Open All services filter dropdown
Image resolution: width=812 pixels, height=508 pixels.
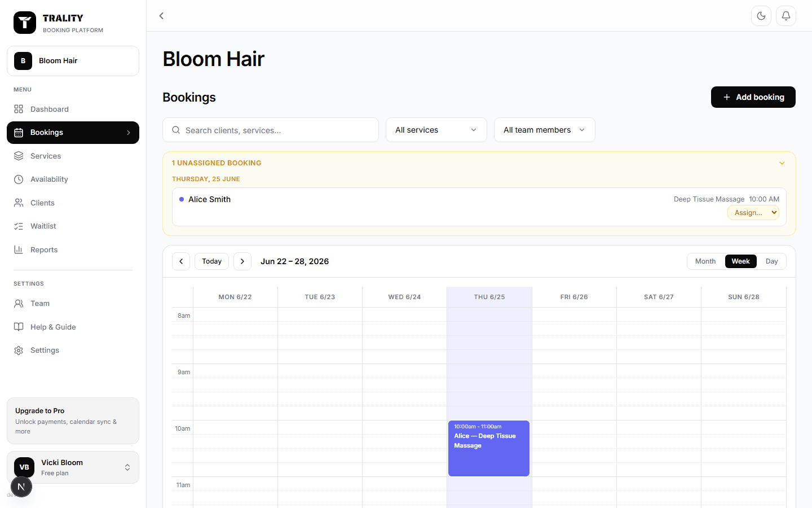(436, 130)
